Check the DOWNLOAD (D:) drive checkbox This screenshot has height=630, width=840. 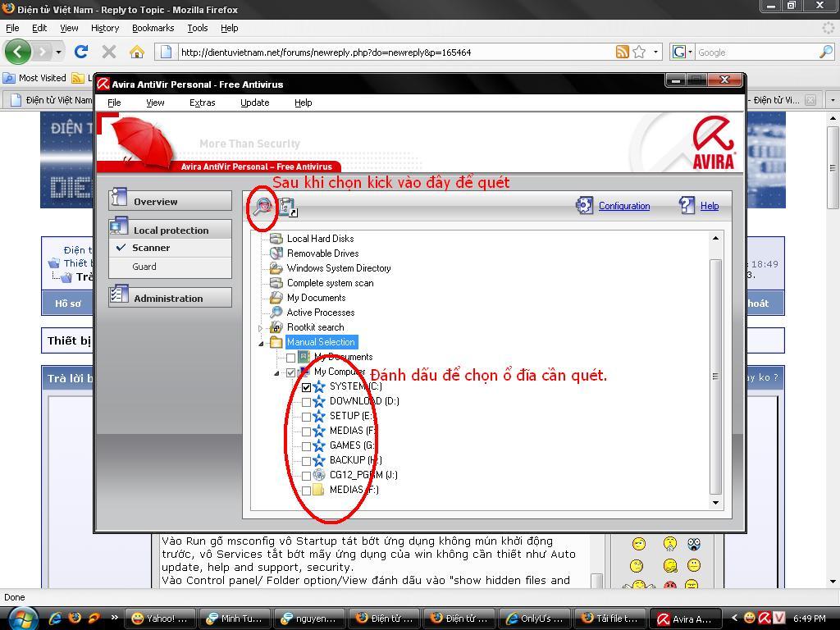tap(307, 402)
